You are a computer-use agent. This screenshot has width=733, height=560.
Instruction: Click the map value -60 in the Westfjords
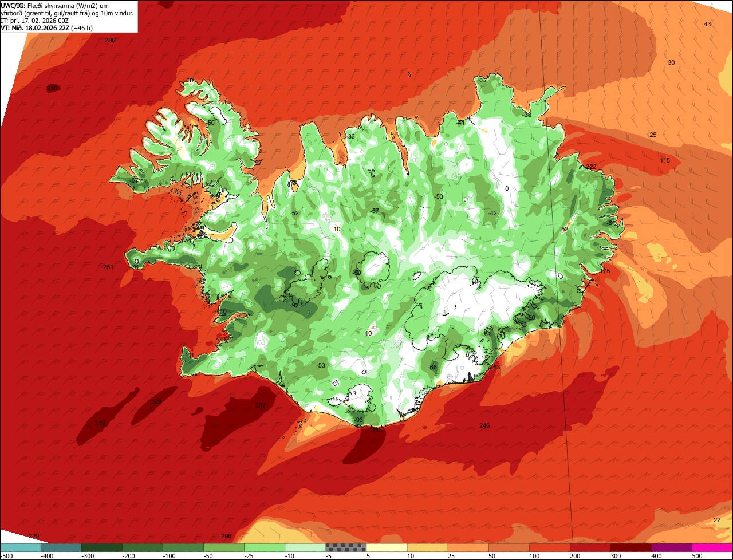[210, 123]
